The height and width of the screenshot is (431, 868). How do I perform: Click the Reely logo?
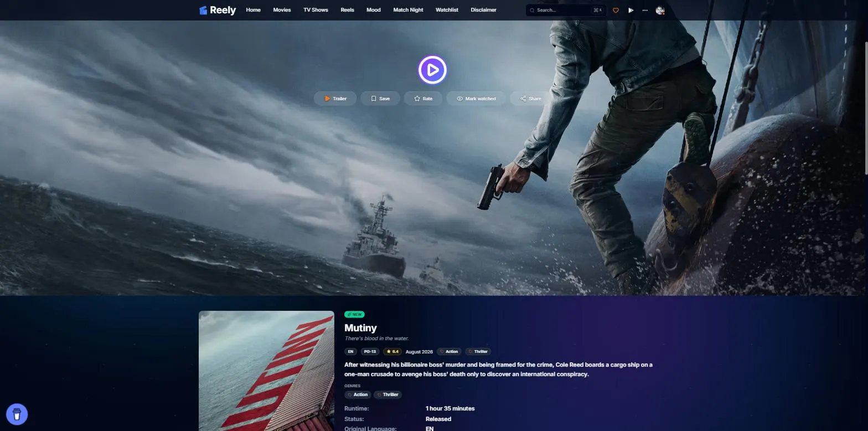217,10
